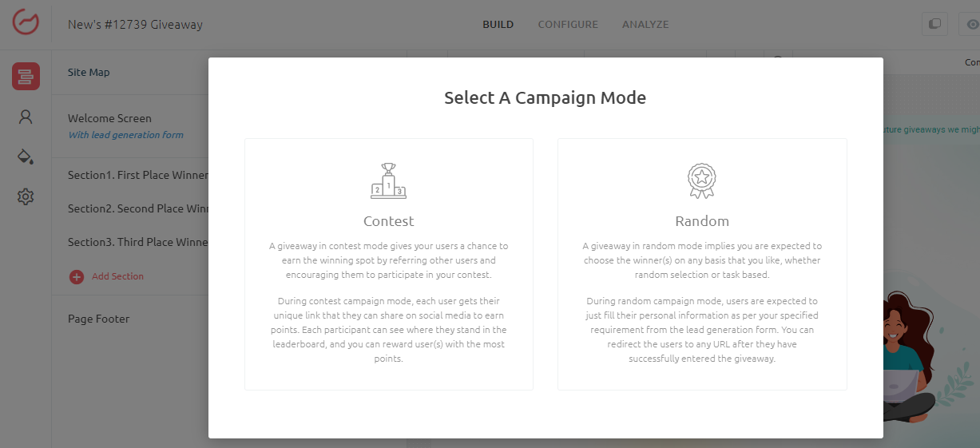This screenshot has width=980, height=448.
Task: Open the user profile sidebar icon
Action: click(x=26, y=117)
